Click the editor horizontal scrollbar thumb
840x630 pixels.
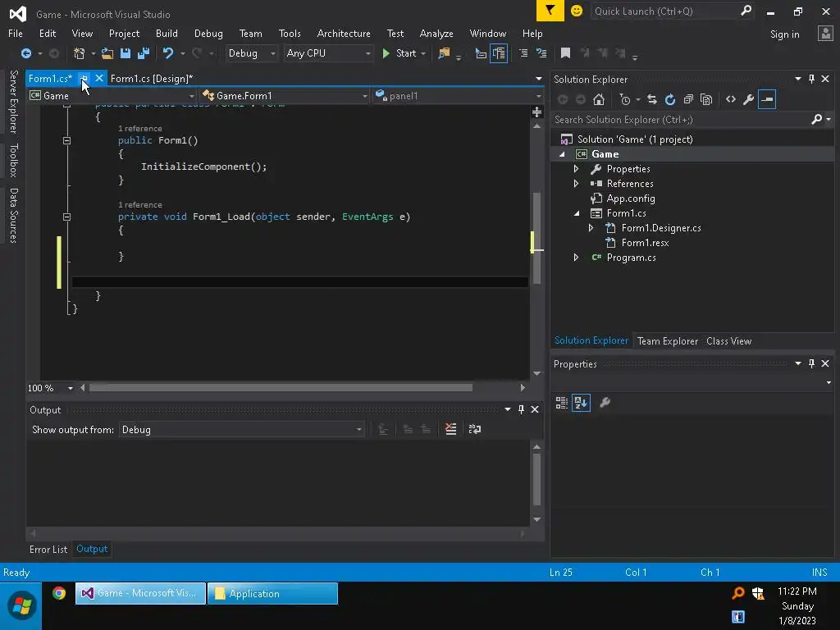(281, 387)
